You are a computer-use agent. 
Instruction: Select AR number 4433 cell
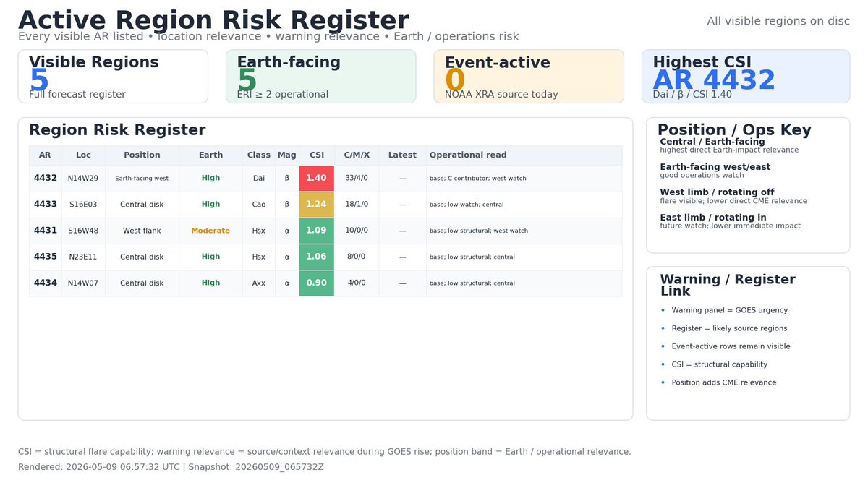[x=45, y=205]
